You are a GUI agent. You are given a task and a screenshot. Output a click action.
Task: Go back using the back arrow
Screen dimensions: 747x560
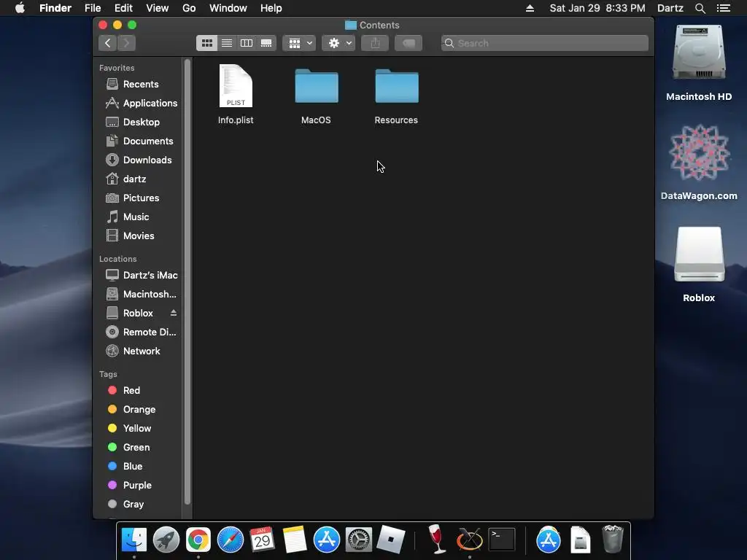pyautogui.click(x=108, y=43)
